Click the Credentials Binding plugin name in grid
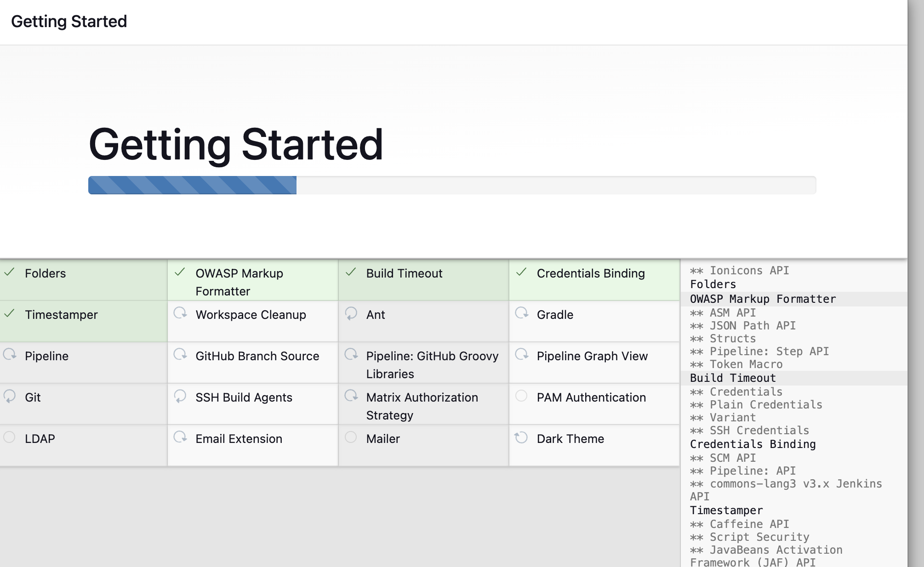924x567 pixels. click(x=591, y=273)
